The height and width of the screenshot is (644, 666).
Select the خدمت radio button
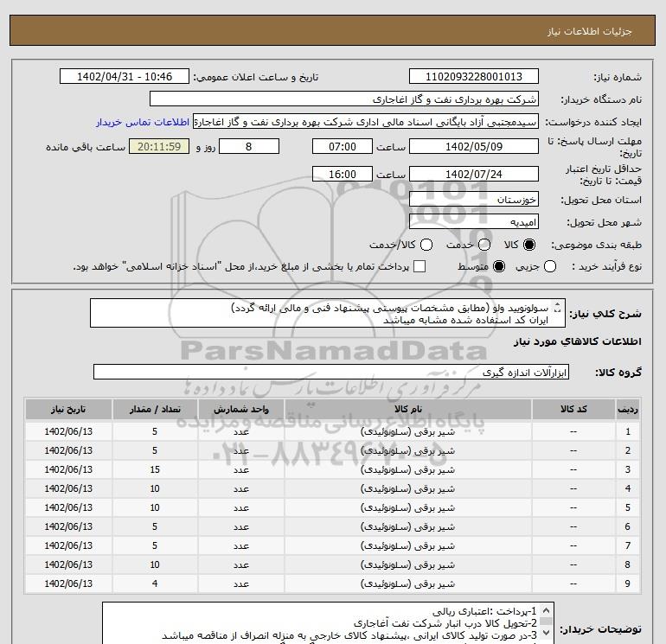point(484,245)
